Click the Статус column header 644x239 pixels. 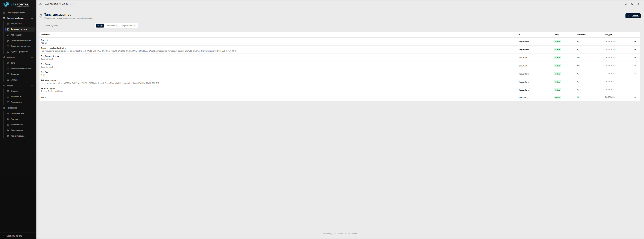(557, 34)
